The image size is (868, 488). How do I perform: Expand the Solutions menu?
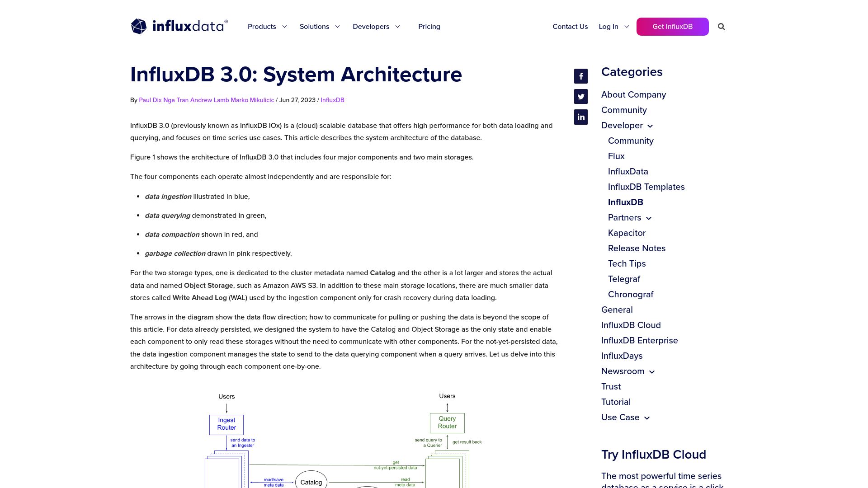[x=320, y=27]
